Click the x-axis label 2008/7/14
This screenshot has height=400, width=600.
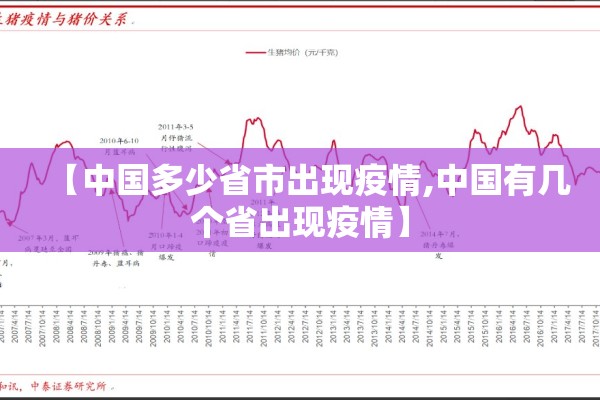[84, 326]
